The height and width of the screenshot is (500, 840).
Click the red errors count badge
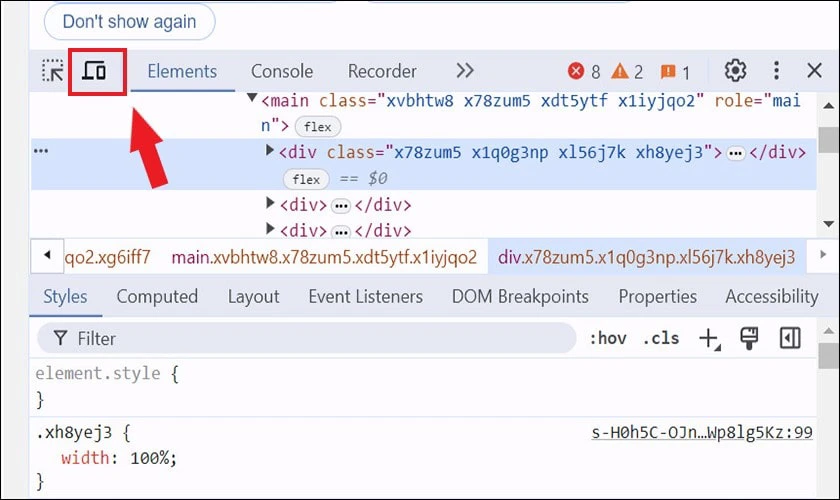[583, 71]
